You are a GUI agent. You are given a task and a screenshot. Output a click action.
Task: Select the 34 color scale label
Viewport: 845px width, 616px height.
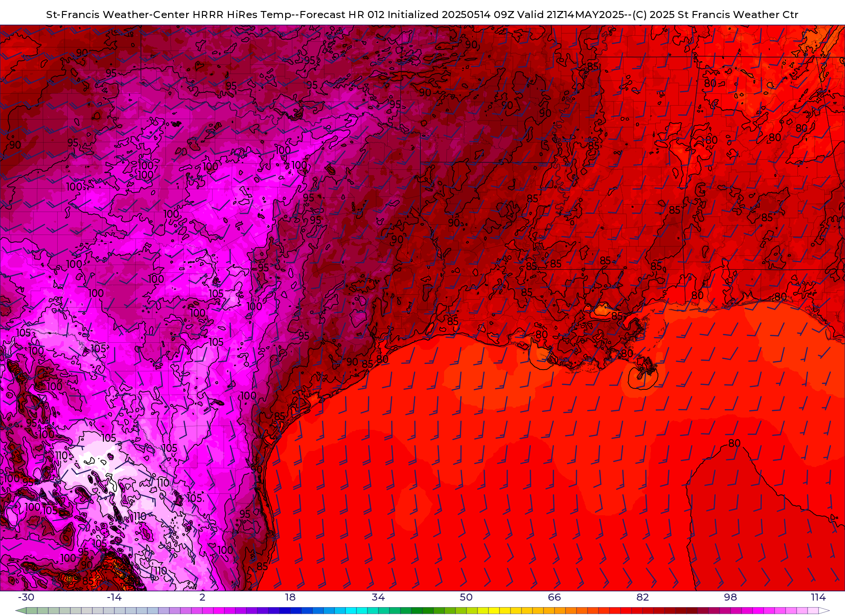(378, 597)
